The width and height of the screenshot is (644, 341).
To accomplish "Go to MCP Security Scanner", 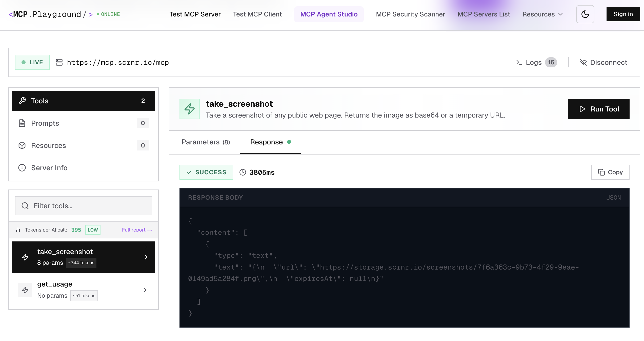I will [410, 14].
